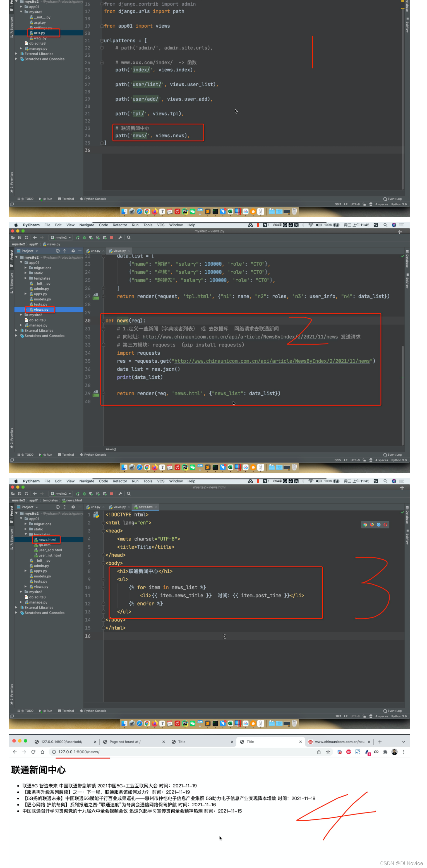
Task: Click Search Everywhere magnifier in views.py window
Action: (x=129, y=237)
